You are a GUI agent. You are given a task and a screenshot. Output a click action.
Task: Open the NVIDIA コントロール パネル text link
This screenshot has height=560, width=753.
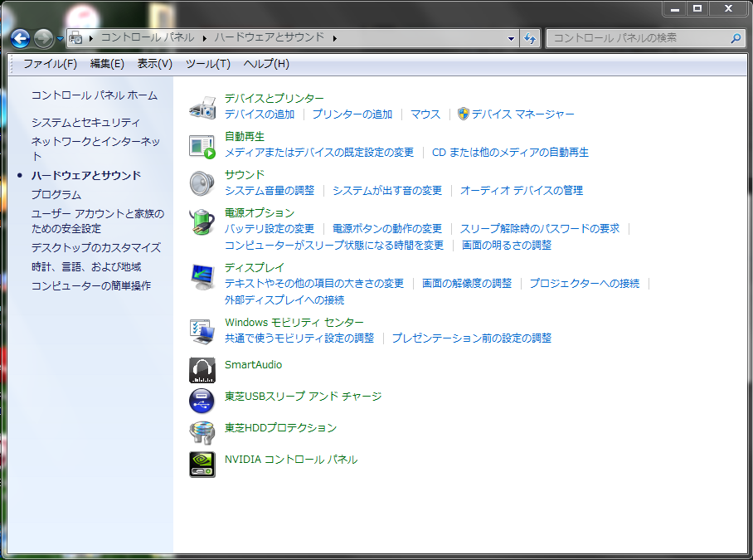point(291,460)
